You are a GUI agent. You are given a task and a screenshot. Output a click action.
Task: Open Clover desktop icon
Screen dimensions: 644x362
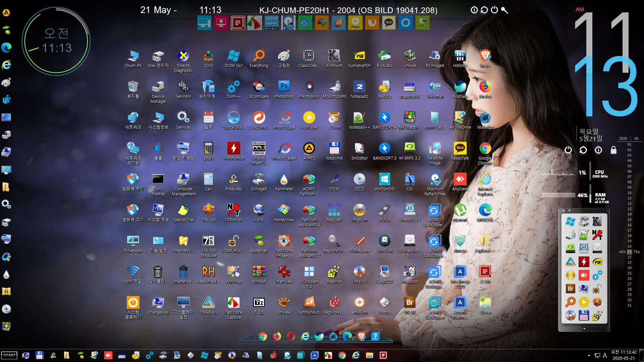(485, 306)
